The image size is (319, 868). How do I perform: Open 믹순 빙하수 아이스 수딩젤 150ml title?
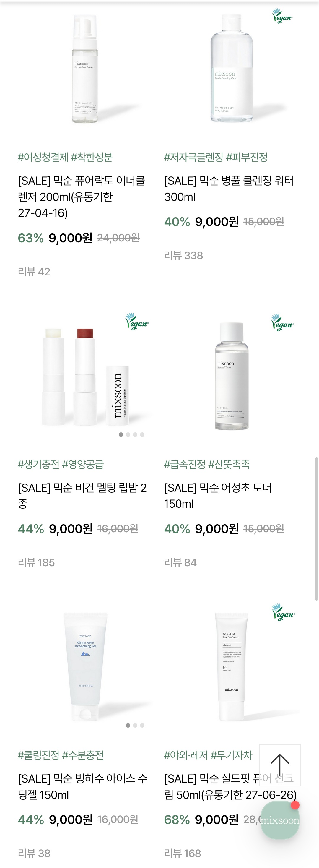pyautogui.click(x=82, y=786)
